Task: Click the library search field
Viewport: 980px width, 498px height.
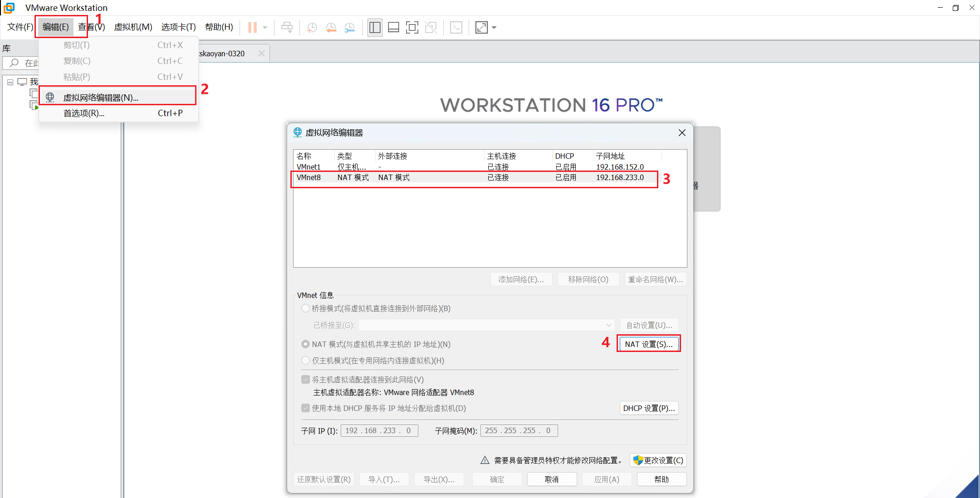Action: click(21, 63)
